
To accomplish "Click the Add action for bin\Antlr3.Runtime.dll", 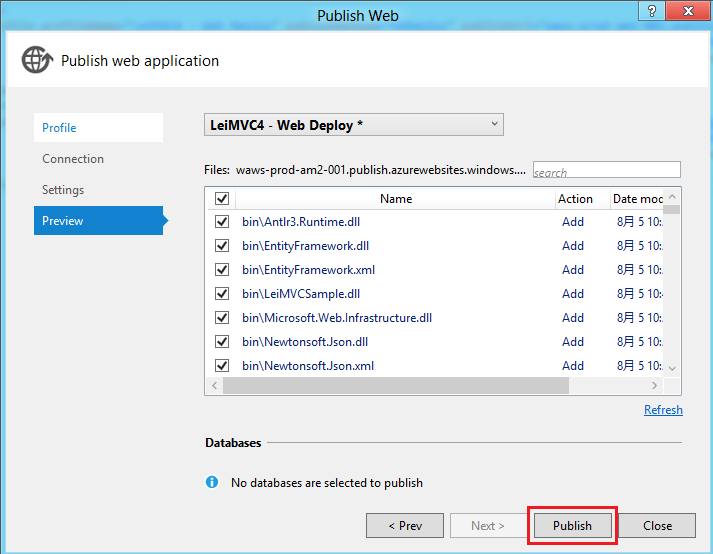I will click(573, 222).
